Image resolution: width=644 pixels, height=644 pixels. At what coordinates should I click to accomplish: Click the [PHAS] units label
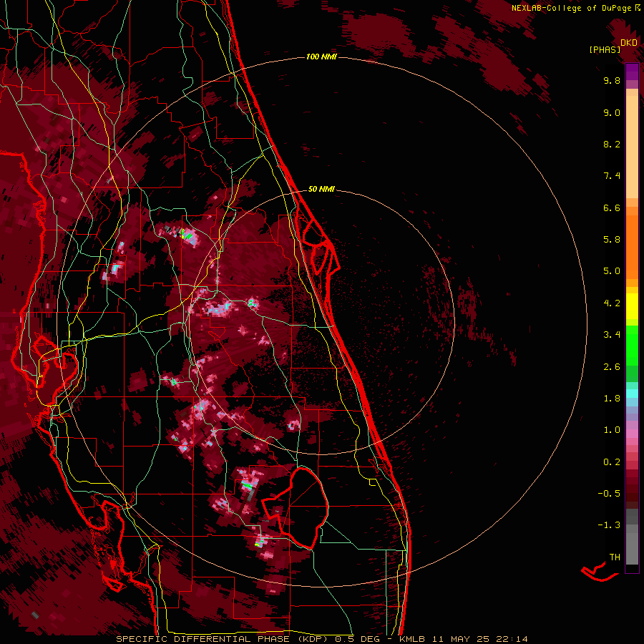click(x=605, y=49)
